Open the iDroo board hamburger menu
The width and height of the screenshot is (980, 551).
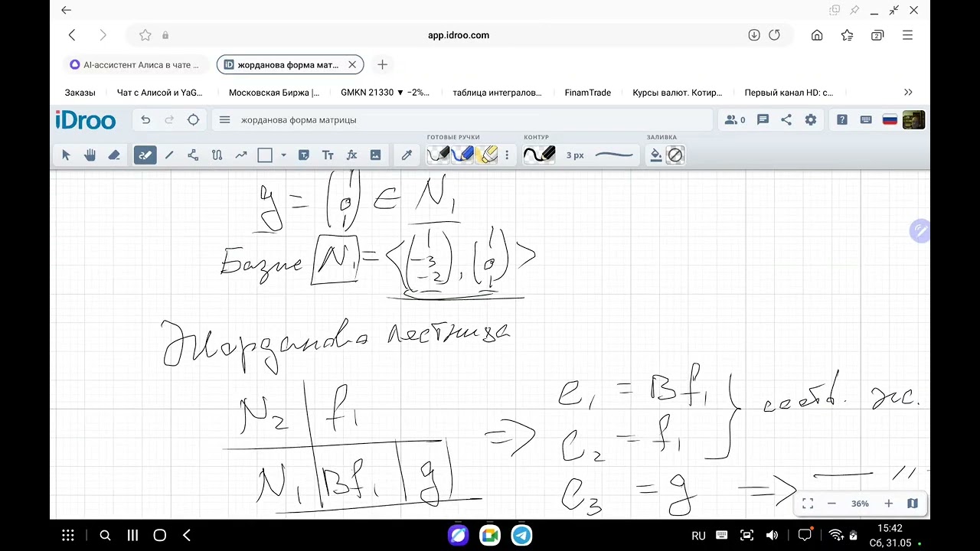224,120
